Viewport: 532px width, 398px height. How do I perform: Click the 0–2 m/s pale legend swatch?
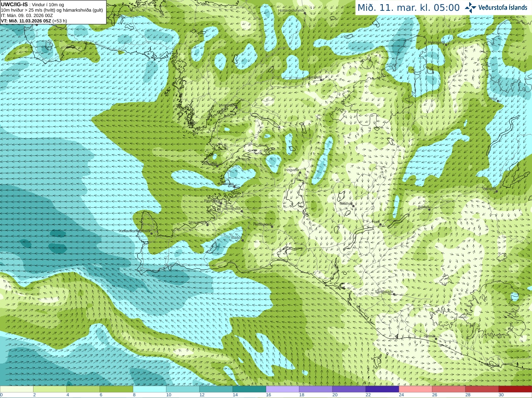point(17,389)
